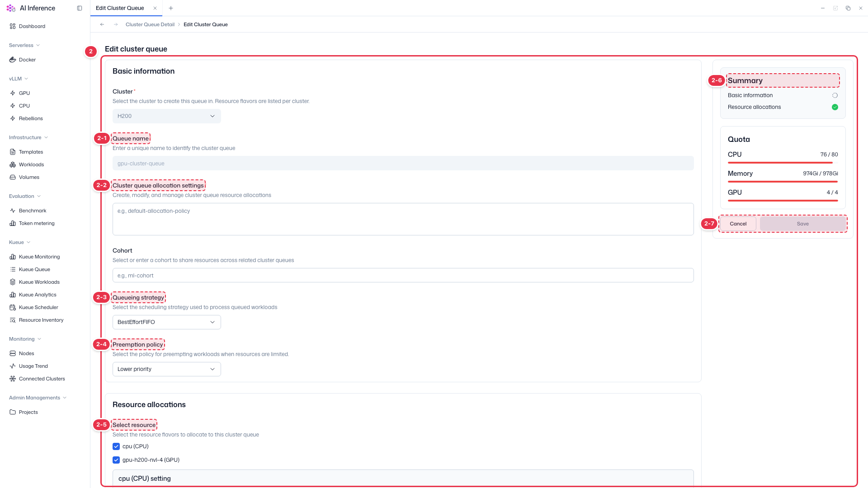This screenshot has height=488, width=868.
Task: Collapse the sidebar panel toggle icon
Action: 80,8
